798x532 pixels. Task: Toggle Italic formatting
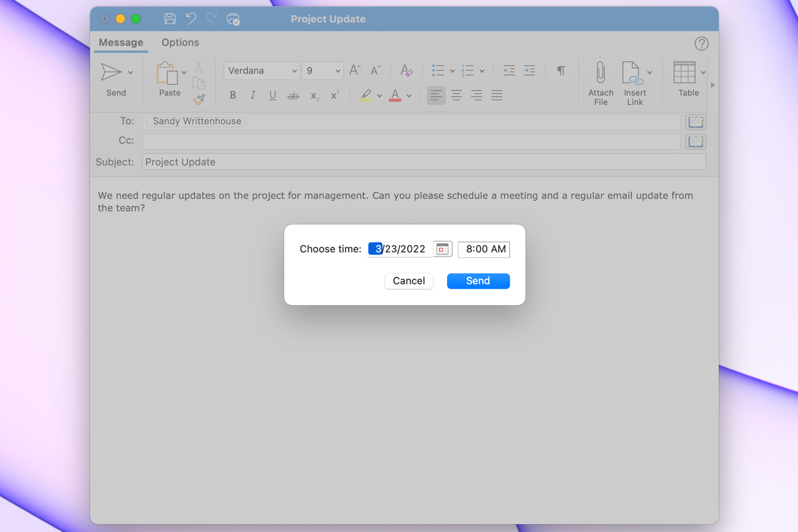253,95
